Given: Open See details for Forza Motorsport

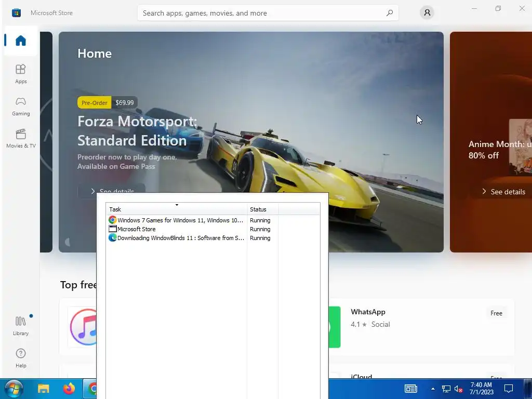Looking at the screenshot, I should (112, 191).
